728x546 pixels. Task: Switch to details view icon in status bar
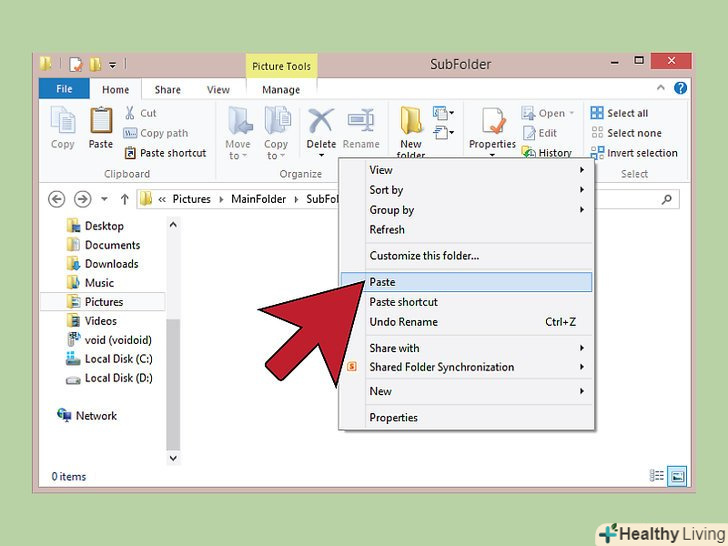656,475
